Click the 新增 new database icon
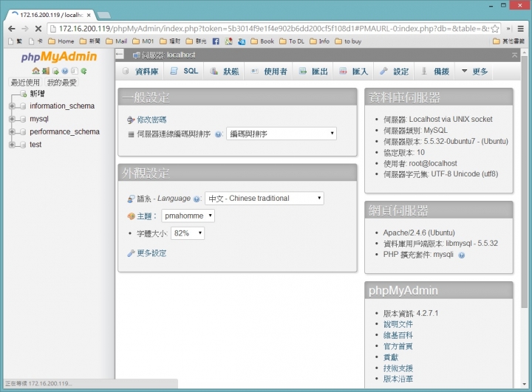This screenshot has height=392, width=532. point(23,94)
